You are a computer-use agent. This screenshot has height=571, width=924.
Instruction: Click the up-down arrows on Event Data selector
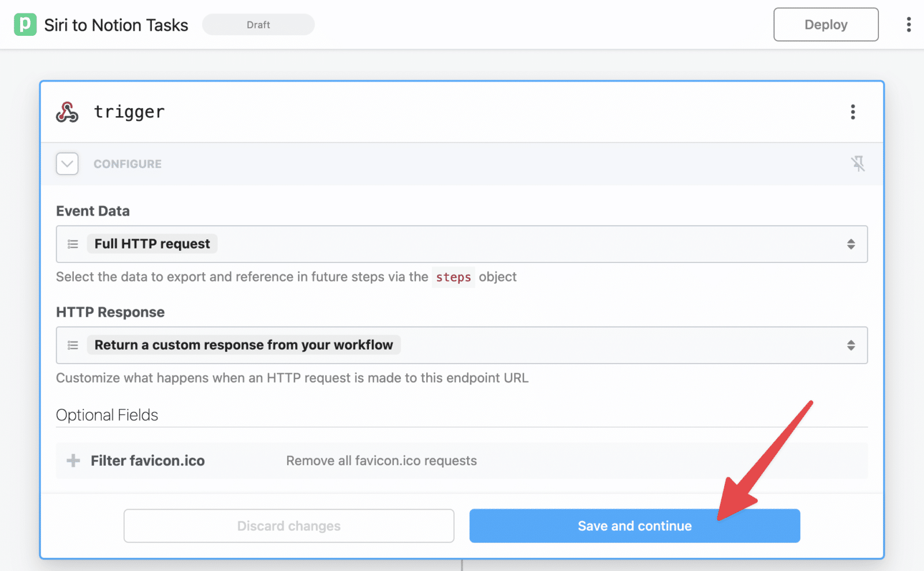point(851,244)
